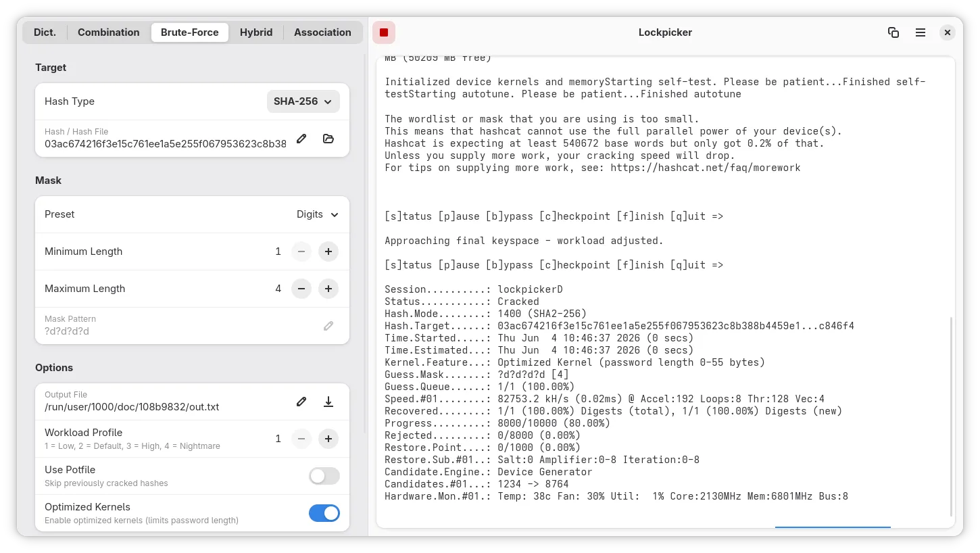Edit the hash value with pencil icon
Image resolution: width=980 pixels, height=553 pixels.
pyautogui.click(x=301, y=139)
